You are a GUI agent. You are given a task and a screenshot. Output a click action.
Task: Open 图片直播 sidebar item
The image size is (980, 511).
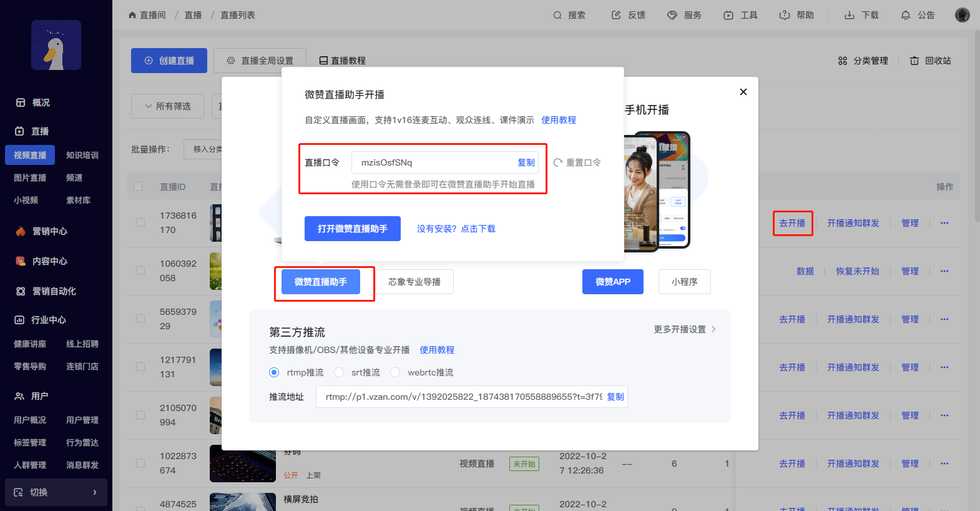(x=30, y=177)
